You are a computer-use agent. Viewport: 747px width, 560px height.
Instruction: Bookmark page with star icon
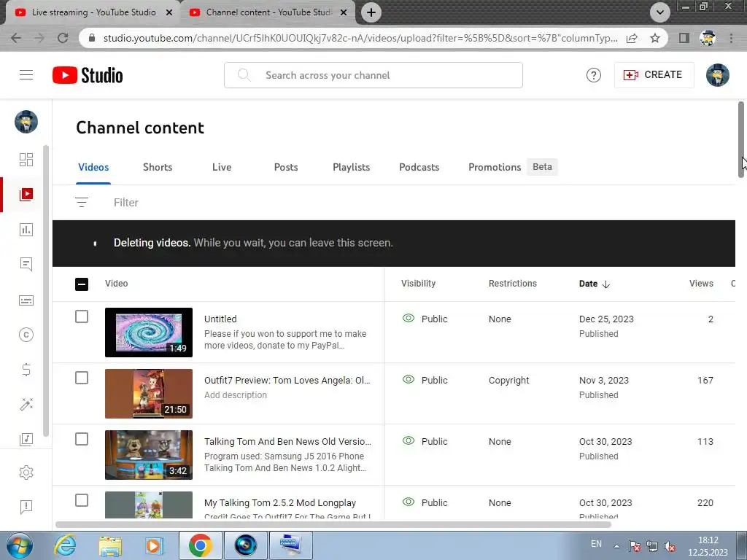(x=655, y=38)
